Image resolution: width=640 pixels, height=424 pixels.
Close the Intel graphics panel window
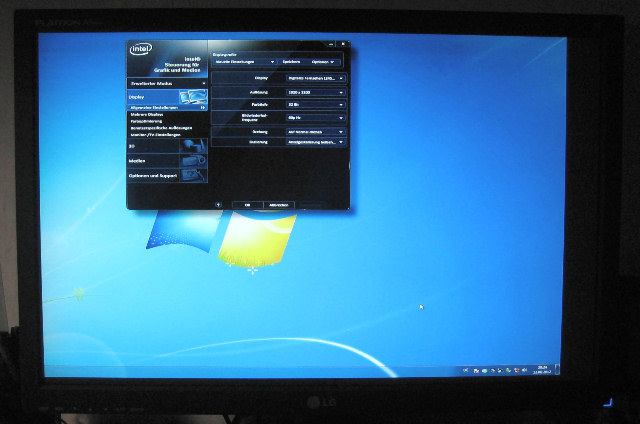pyautogui.click(x=343, y=44)
